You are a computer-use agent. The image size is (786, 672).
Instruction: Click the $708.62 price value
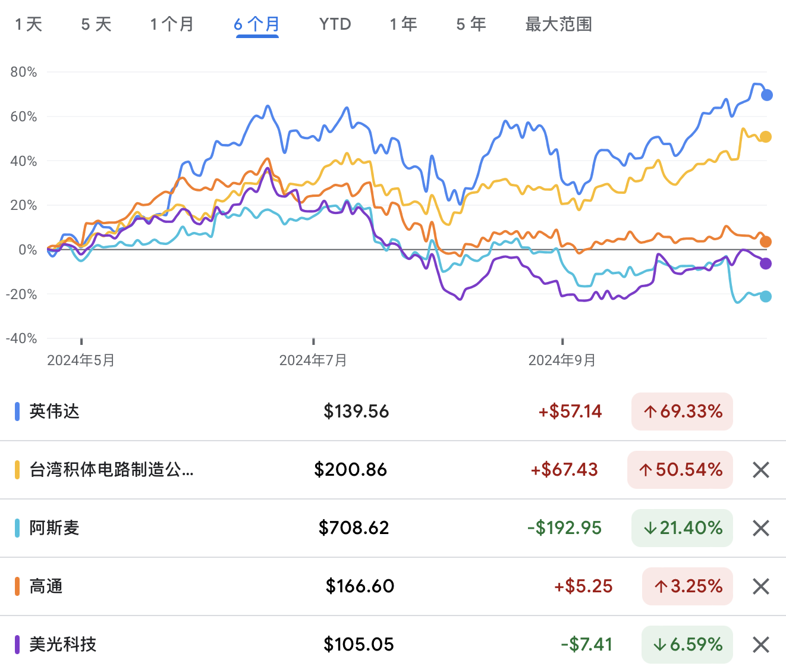coord(354,528)
